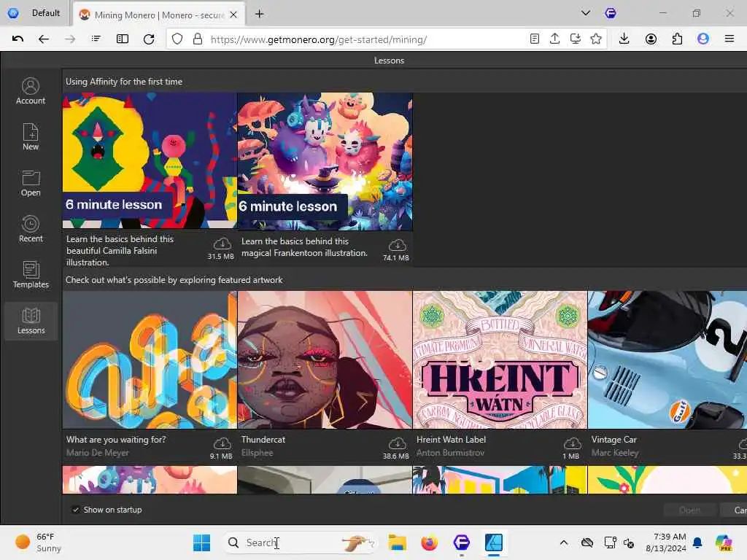Image resolution: width=747 pixels, height=560 pixels.
Task: Select Open in the Affinity sidebar
Action: tap(31, 183)
